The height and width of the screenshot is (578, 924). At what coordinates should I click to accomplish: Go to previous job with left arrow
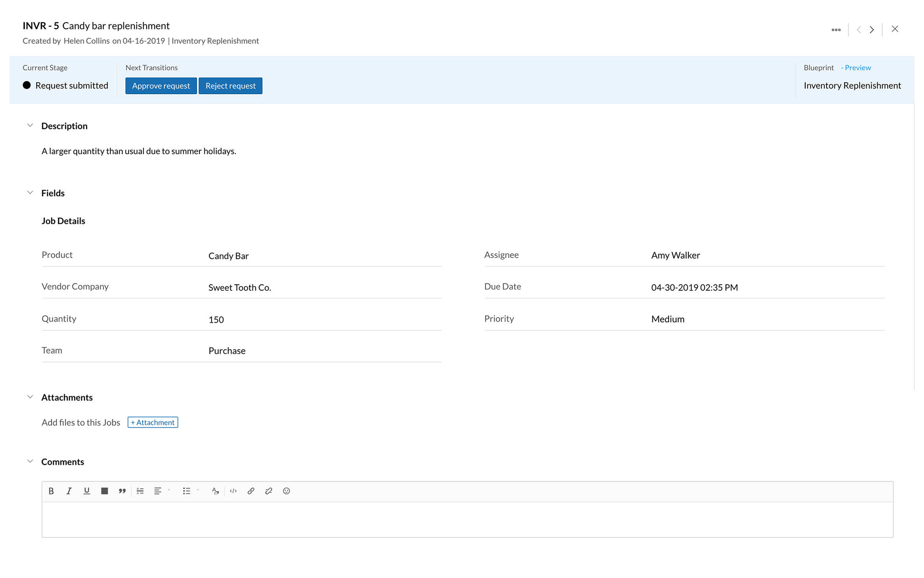tap(859, 30)
